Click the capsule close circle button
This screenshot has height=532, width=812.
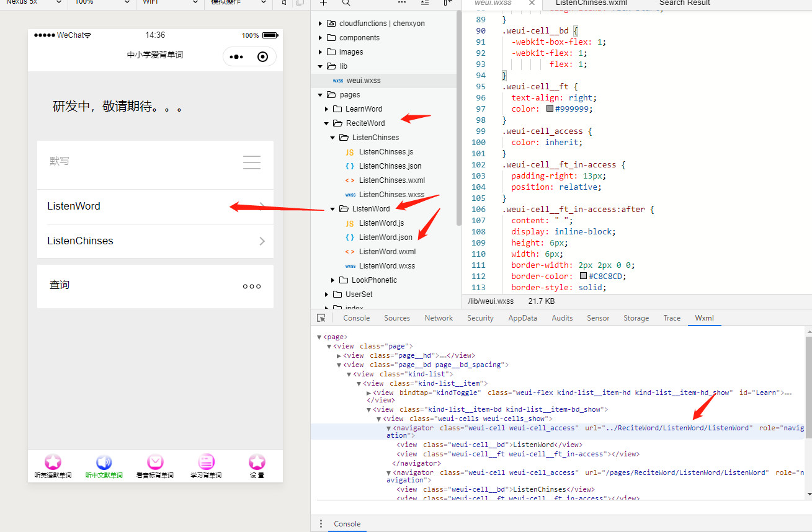coord(262,57)
